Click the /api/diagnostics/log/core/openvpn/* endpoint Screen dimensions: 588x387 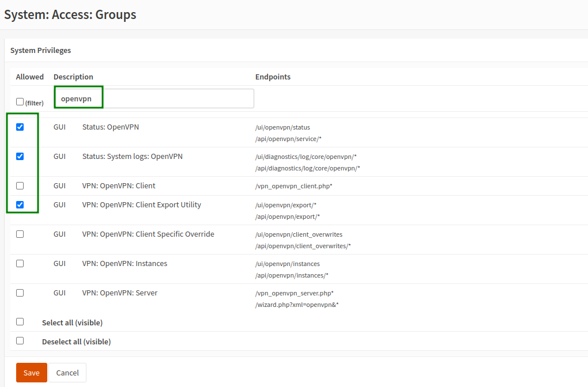(x=307, y=168)
